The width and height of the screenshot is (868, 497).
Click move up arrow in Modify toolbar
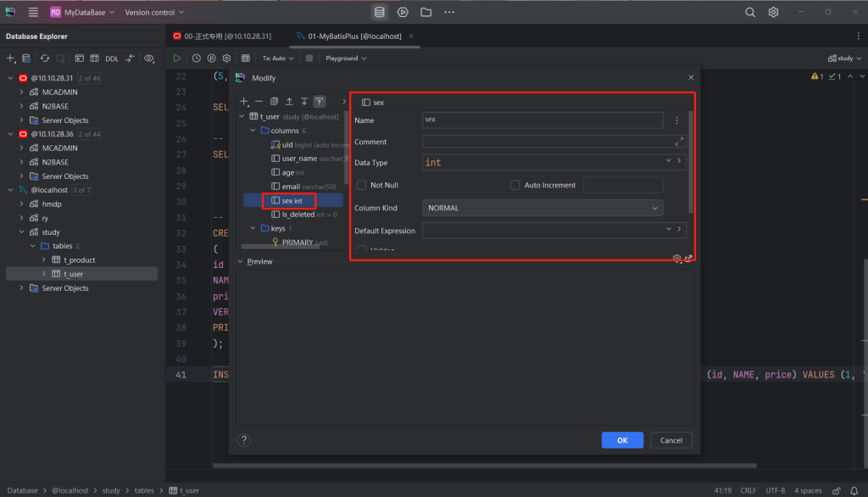pos(289,101)
